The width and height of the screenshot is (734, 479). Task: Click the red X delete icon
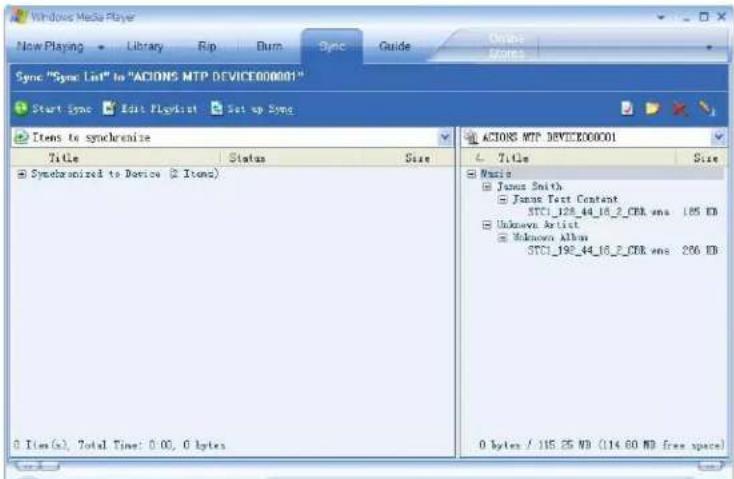click(679, 109)
